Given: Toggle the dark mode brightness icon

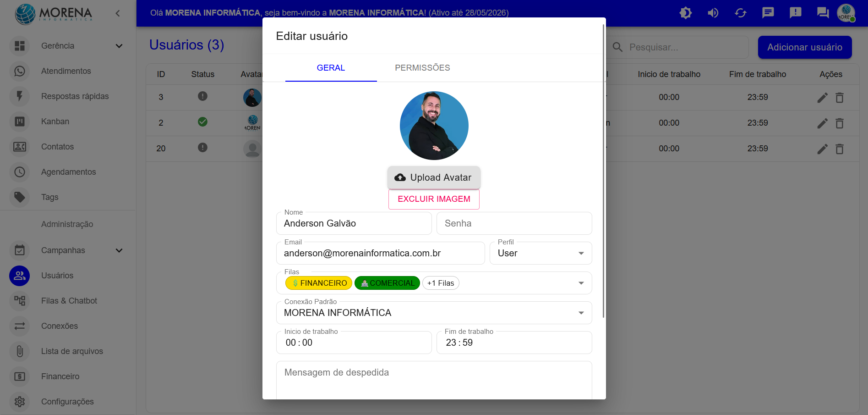Looking at the screenshot, I should [686, 13].
